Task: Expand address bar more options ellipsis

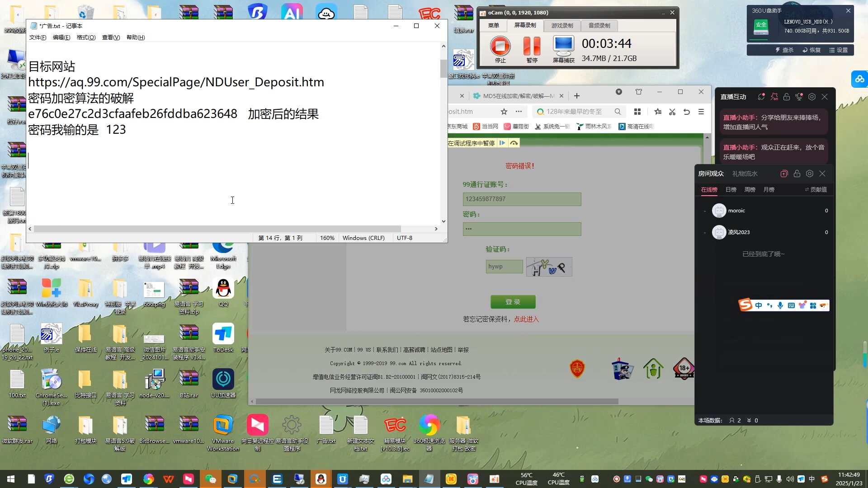Action: 519,112
